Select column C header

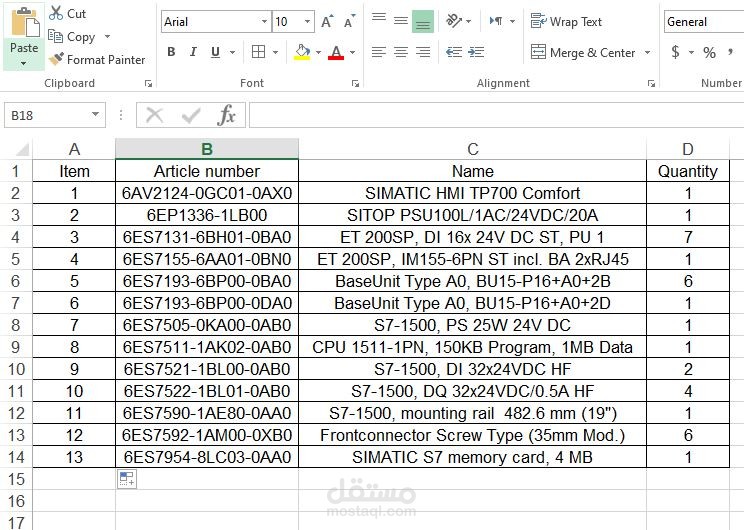tap(473, 149)
